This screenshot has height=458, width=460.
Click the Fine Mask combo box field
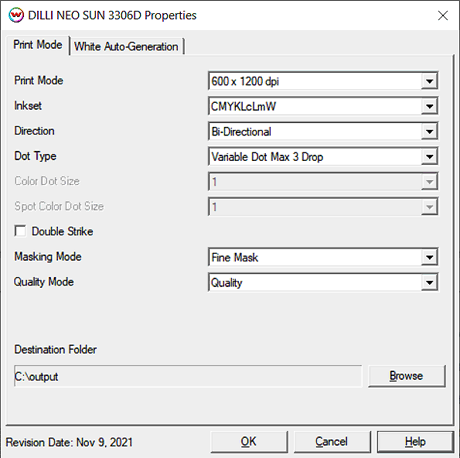coord(323,257)
